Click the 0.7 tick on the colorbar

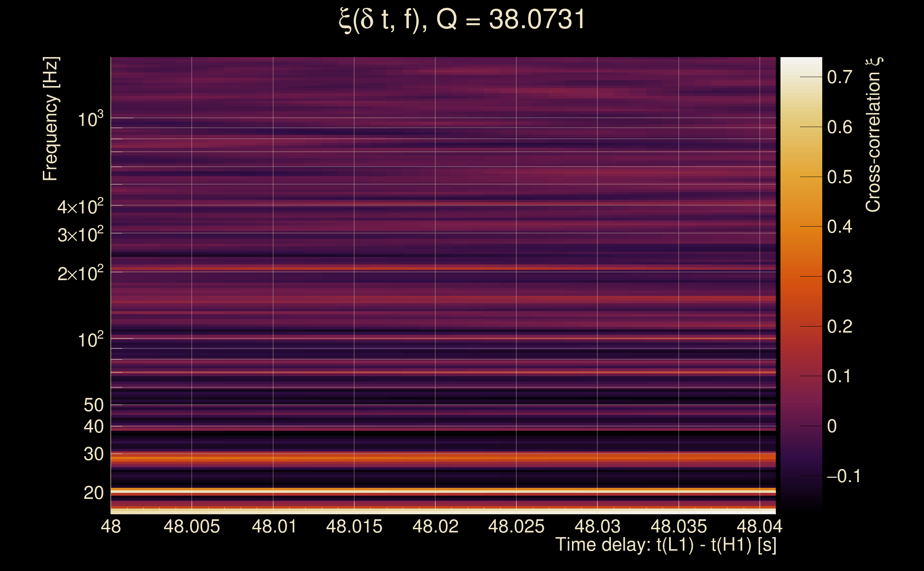click(x=839, y=77)
